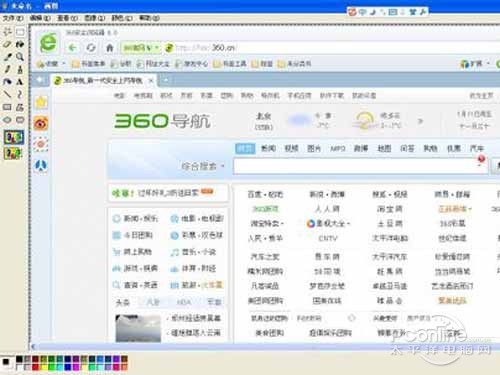
Task: Open the 编辑(E) menu
Action: (x=40, y=18)
